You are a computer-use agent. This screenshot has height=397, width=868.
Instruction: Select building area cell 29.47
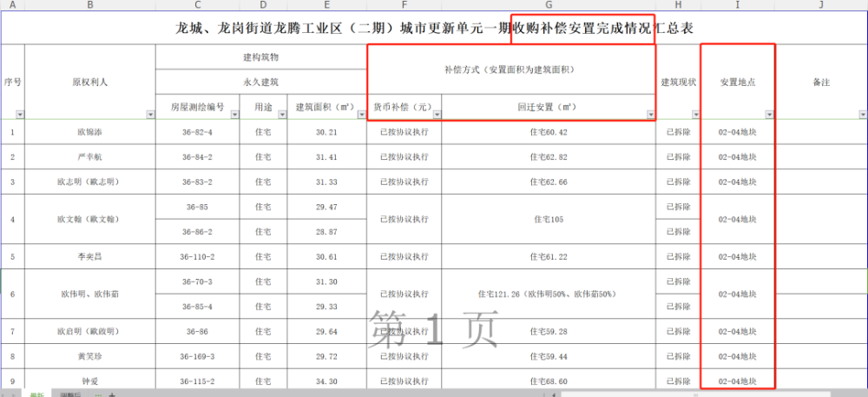pyautogui.click(x=326, y=207)
